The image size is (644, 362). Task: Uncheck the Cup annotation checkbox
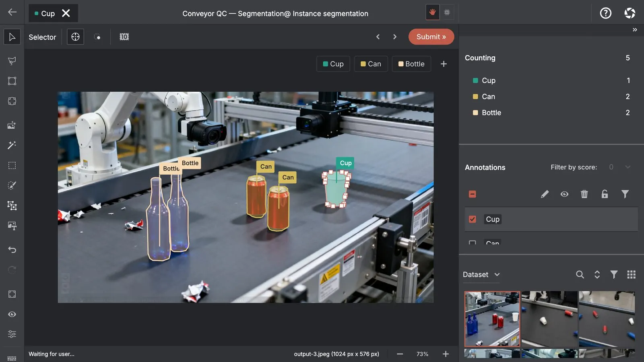click(473, 219)
